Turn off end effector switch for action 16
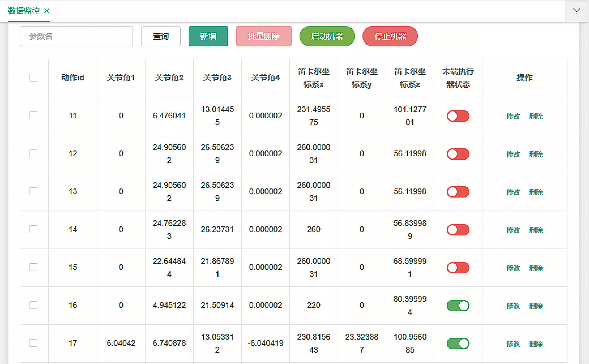589x364 pixels. tap(458, 306)
